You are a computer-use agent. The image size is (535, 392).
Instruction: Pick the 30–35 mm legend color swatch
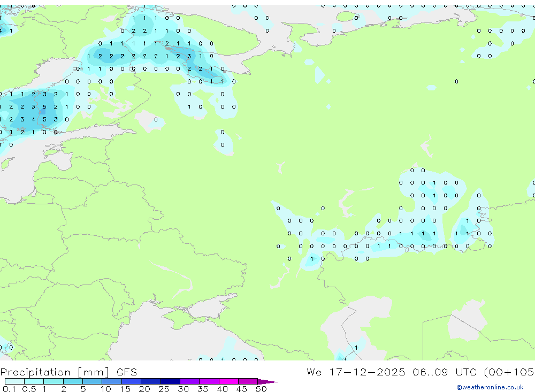coord(190,381)
